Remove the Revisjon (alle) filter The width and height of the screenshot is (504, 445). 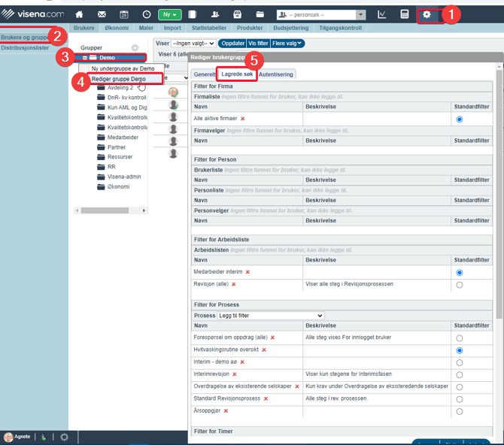click(234, 284)
